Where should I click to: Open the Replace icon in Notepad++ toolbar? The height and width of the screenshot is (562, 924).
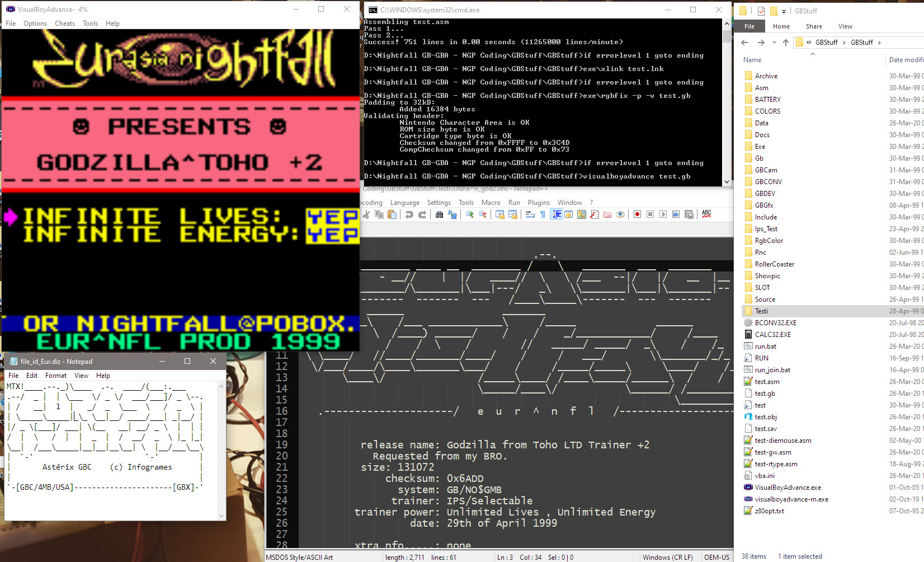coord(452,214)
